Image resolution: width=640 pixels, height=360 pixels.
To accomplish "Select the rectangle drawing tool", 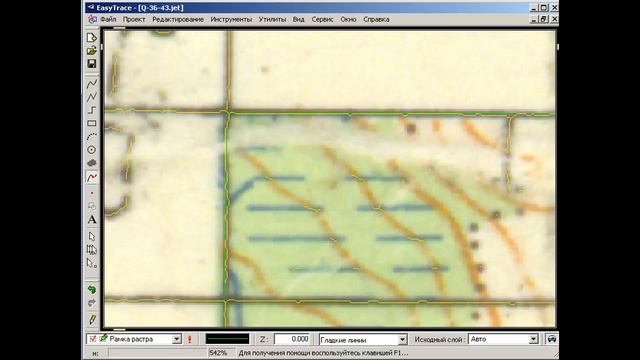I will coord(92,123).
